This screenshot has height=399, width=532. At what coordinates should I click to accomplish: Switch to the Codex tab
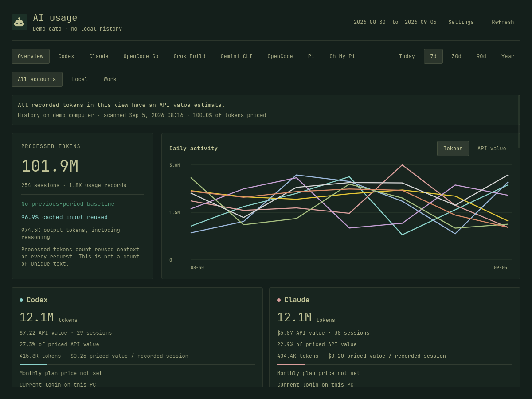tap(66, 56)
